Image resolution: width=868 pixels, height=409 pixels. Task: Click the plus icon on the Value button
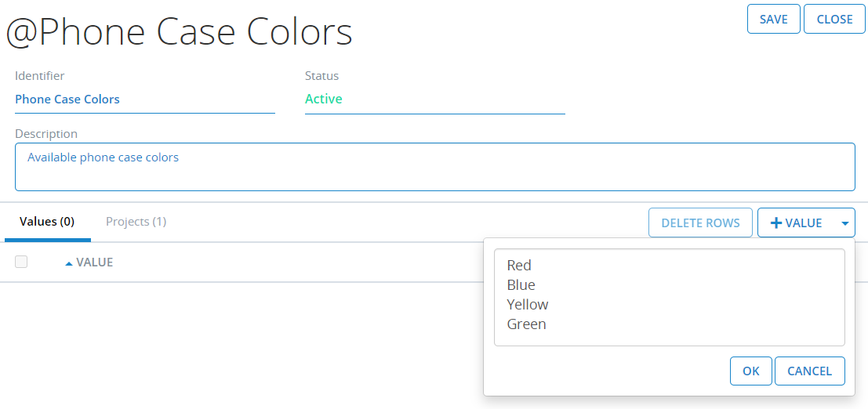click(x=776, y=223)
